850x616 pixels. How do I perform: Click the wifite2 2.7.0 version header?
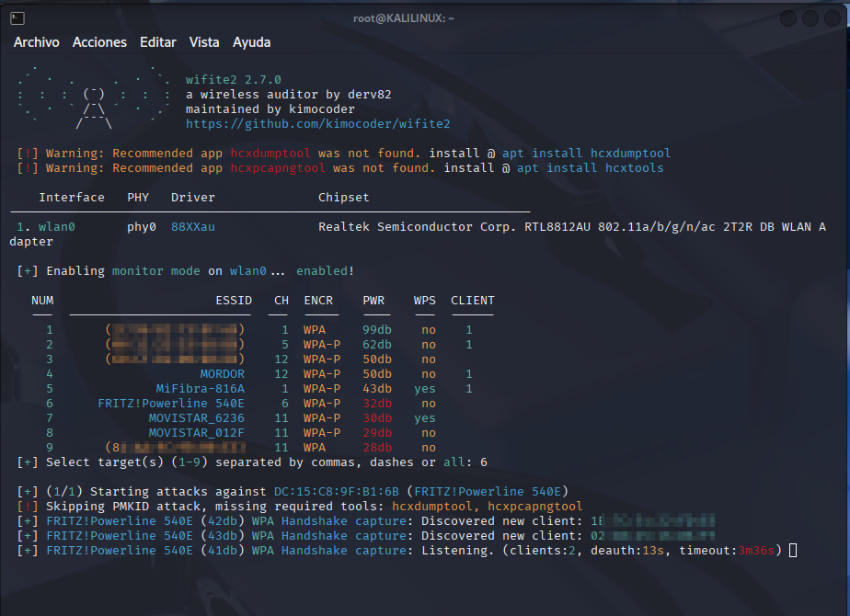[x=232, y=78]
